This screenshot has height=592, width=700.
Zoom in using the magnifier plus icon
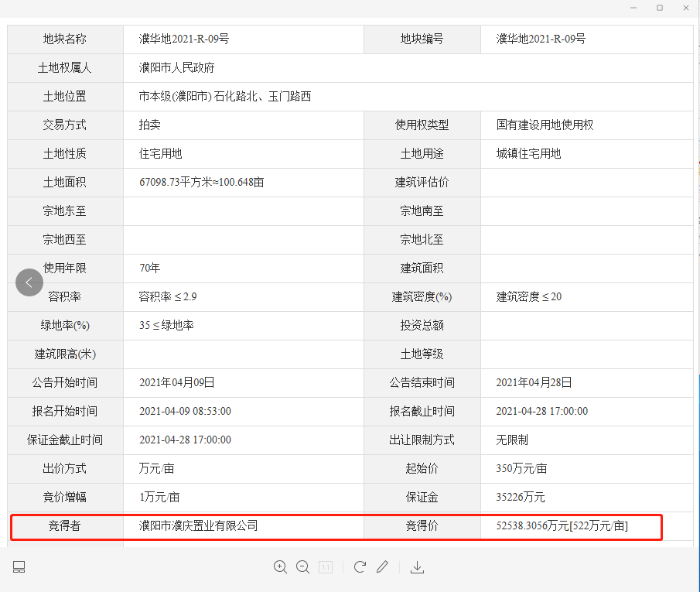[x=280, y=567]
